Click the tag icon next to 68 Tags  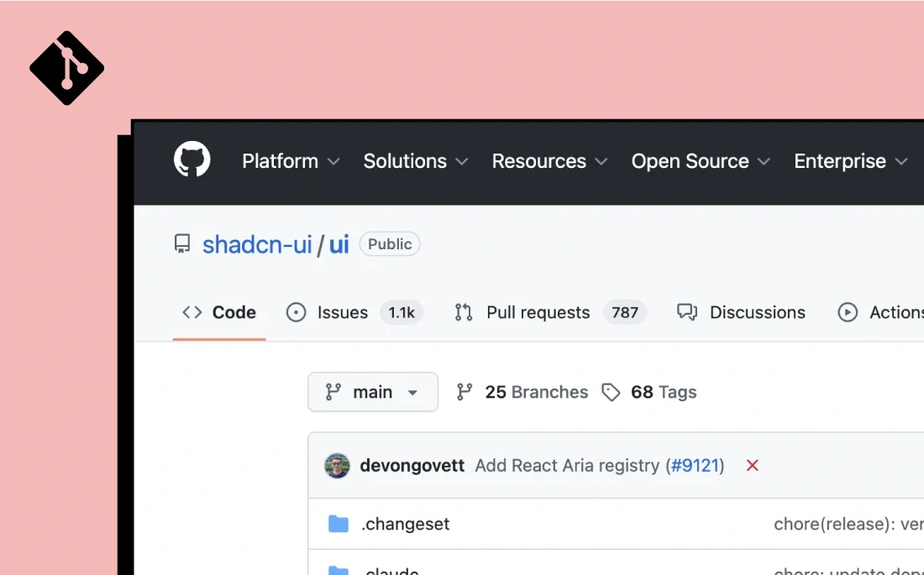pos(611,392)
